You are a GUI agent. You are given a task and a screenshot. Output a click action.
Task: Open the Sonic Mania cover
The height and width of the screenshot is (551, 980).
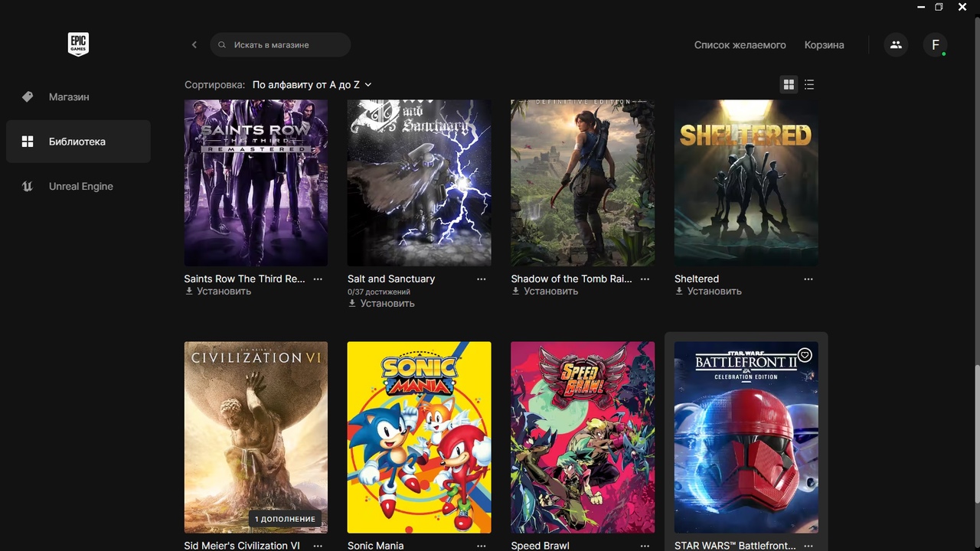pyautogui.click(x=420, y=437)
